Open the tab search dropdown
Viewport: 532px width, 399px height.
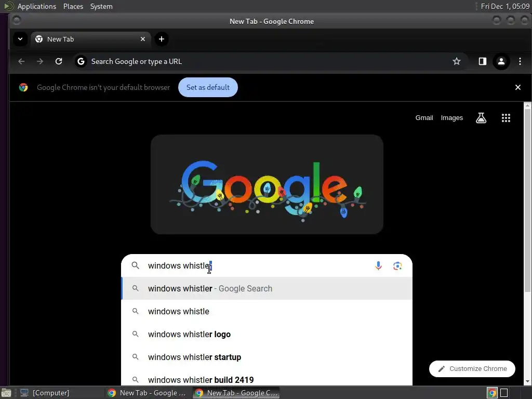click(20, 39)
